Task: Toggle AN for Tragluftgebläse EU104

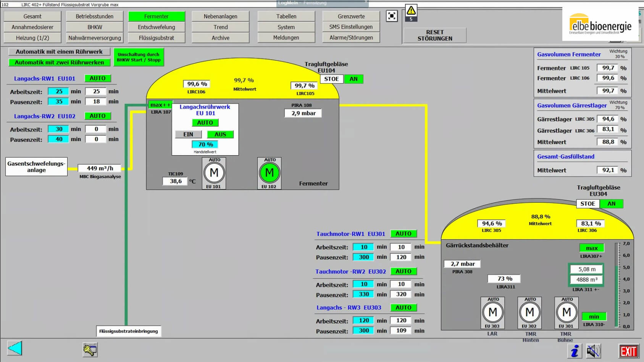Action: (353, 79)
